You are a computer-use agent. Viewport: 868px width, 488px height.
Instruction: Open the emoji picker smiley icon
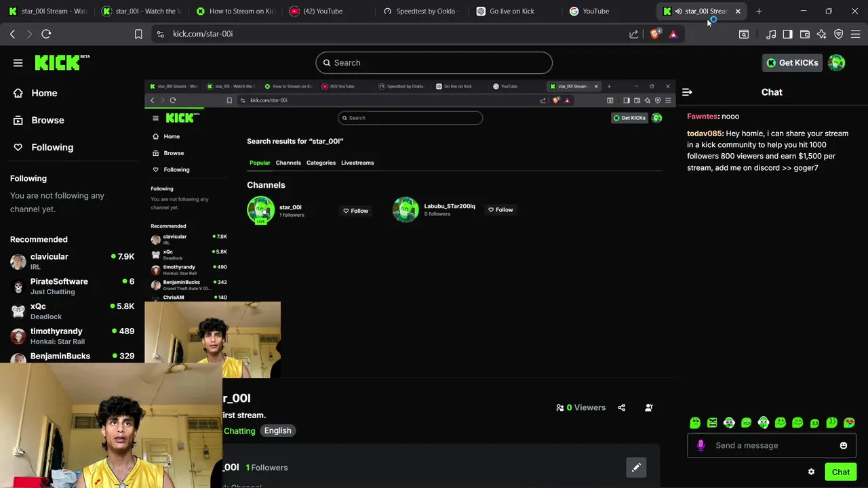click(x=844, y=445)
